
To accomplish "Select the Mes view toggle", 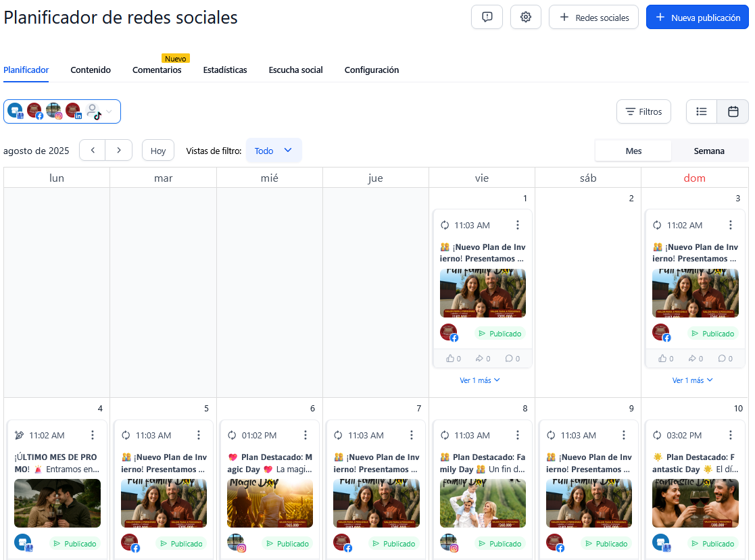I will tap(633, 151).
